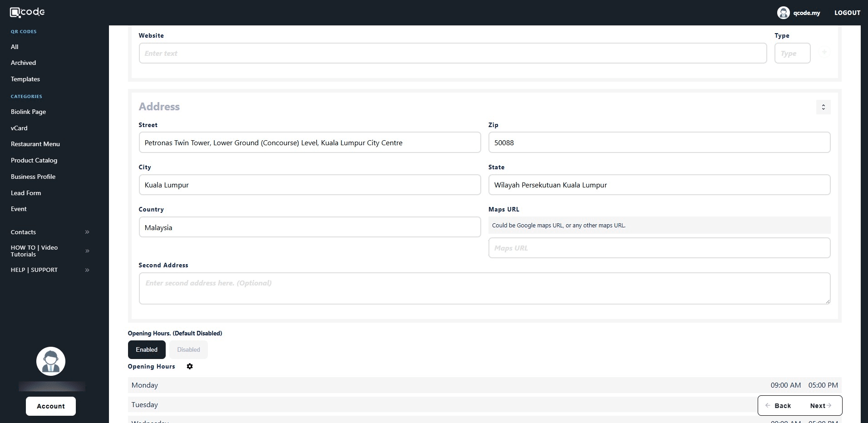The height and width of the screenshot is (423, 868).
Task: Click the Maps URL input field
Action: 659,248
